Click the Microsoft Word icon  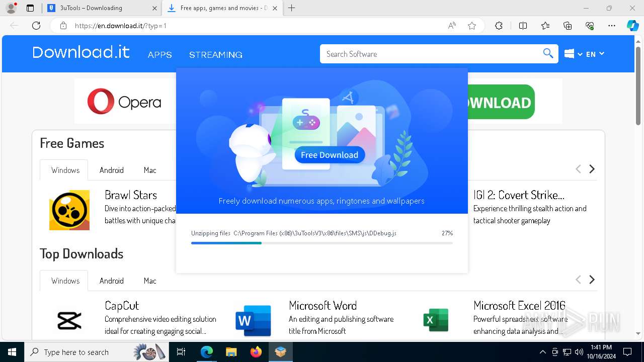pyautogui.click(x=254, y=320)
